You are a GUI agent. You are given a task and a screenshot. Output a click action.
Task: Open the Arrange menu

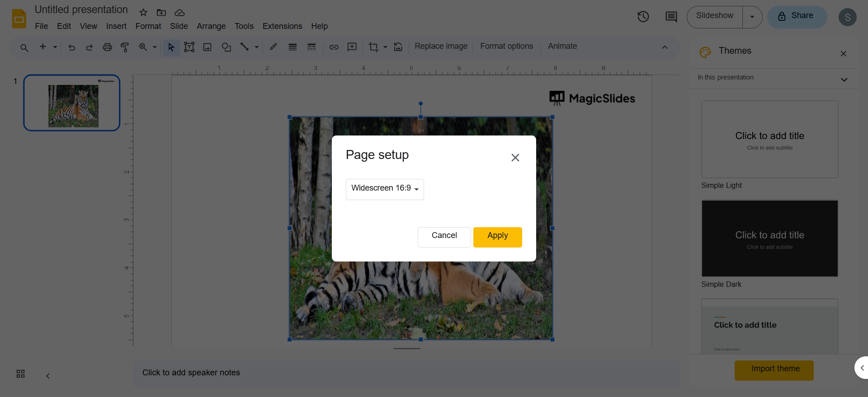(211, 26)
